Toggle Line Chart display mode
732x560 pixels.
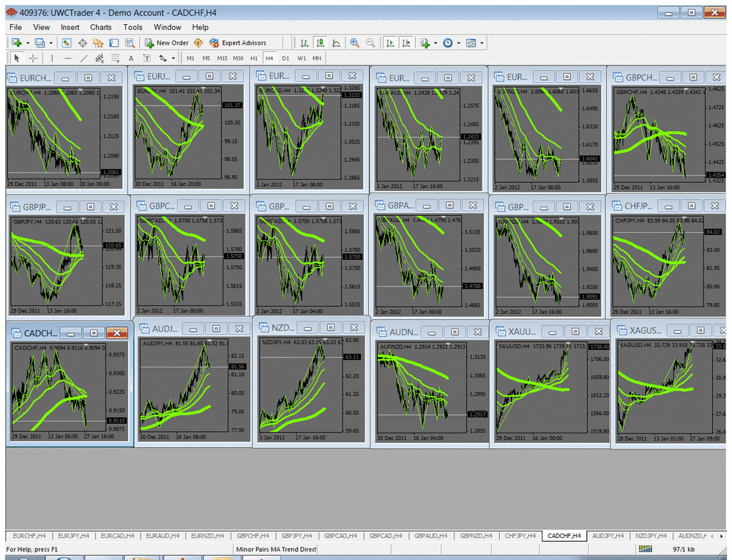click(x=336, y=43)
